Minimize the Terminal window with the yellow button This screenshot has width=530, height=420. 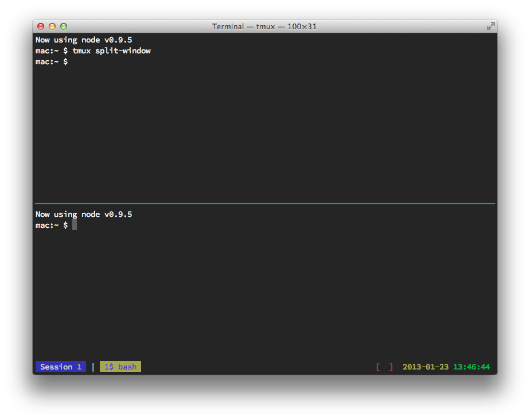tap(52, 26)
